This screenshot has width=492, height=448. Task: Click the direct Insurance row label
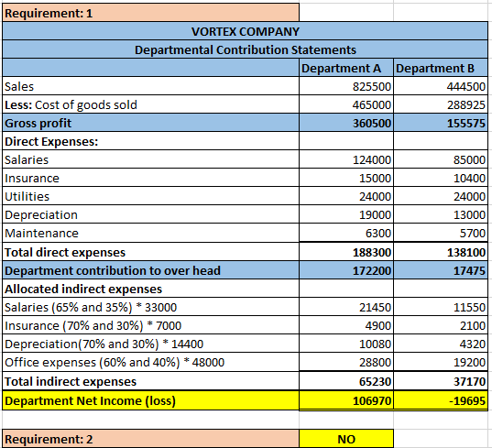point(150,178)
